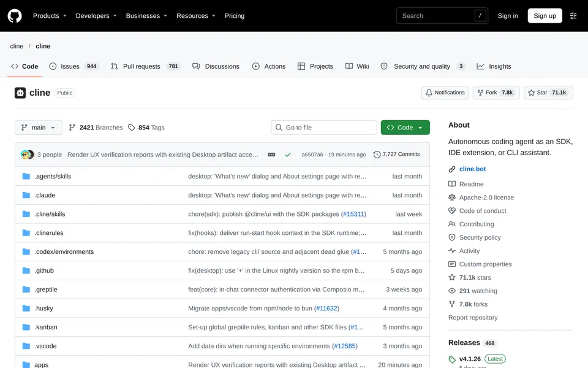Switch to the Issues tab
588x368 pixels.
[73, 66]
